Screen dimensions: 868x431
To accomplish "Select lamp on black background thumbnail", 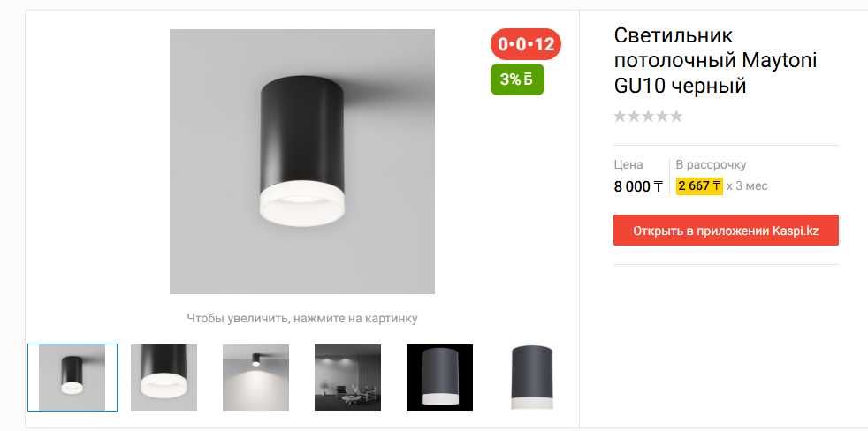I will [x=439, y=377].
